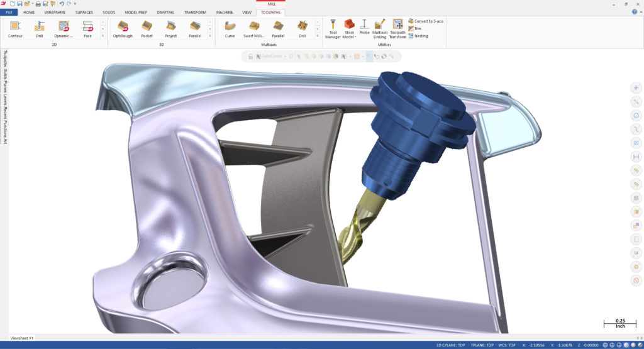Select the Contour 2D toolpath
The width and height of the screenshot is (644, 349).
click(x=15, y=29)
